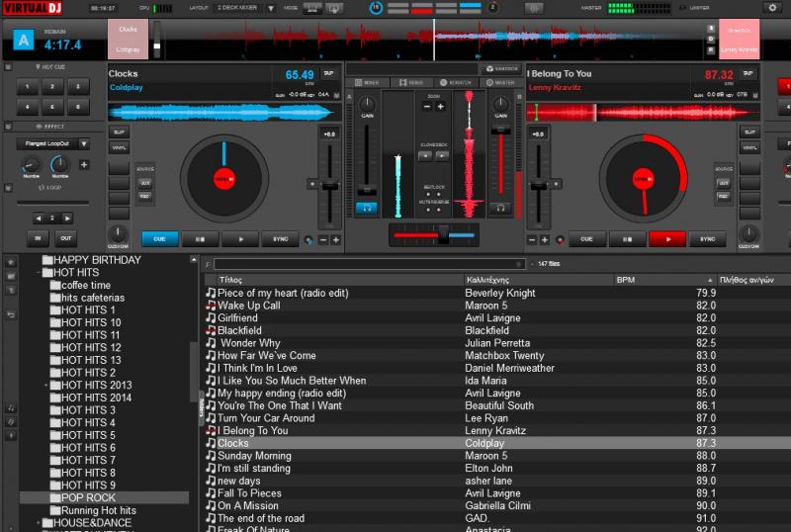The height and width of the screenshot is (532, 791).
Task: Trigger hot cue pad 1
Action: [x=29, y=87]
